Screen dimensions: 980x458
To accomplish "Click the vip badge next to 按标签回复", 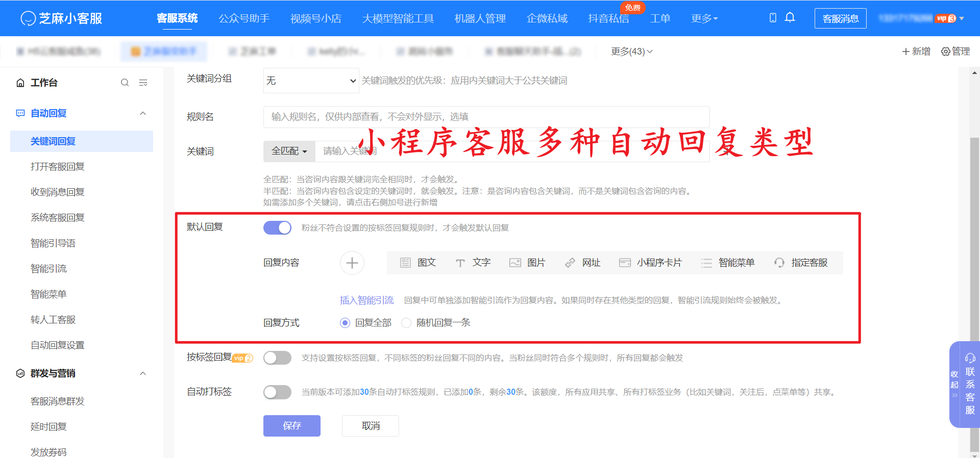I will point(243,358).
